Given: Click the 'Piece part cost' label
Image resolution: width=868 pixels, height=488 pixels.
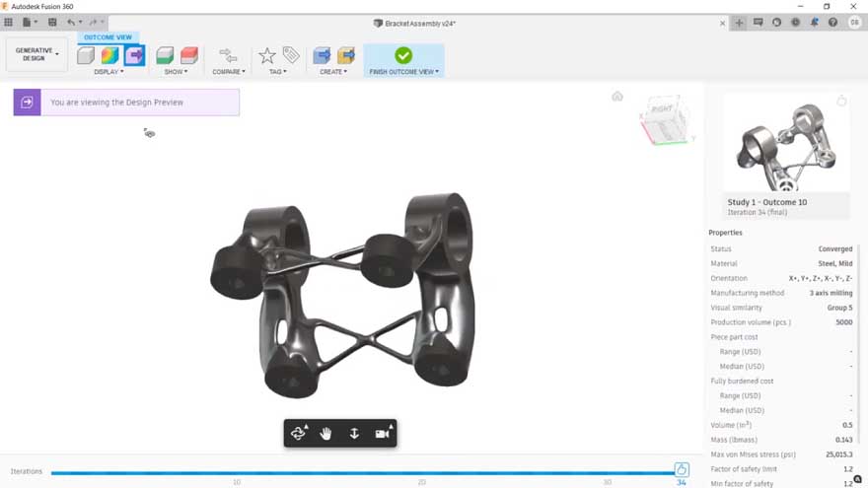Looking at the screenshot, I should click(734, 337).
